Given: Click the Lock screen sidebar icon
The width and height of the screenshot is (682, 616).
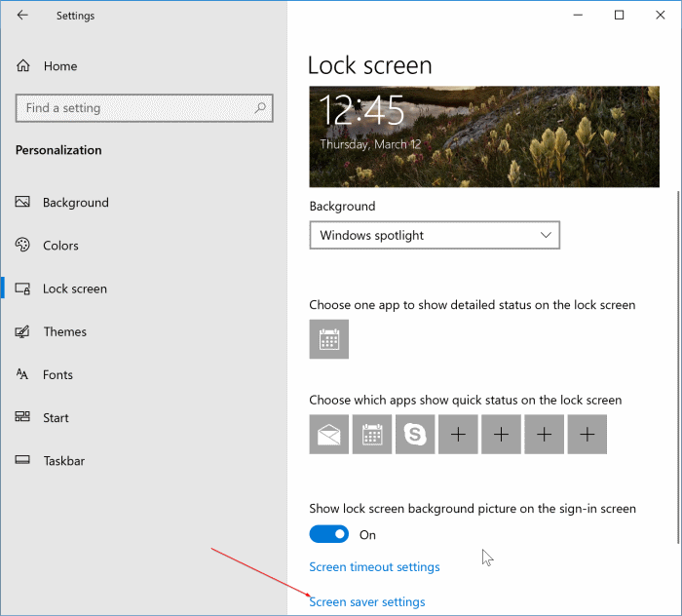Looking at the screenshot, I should point(22,289).
